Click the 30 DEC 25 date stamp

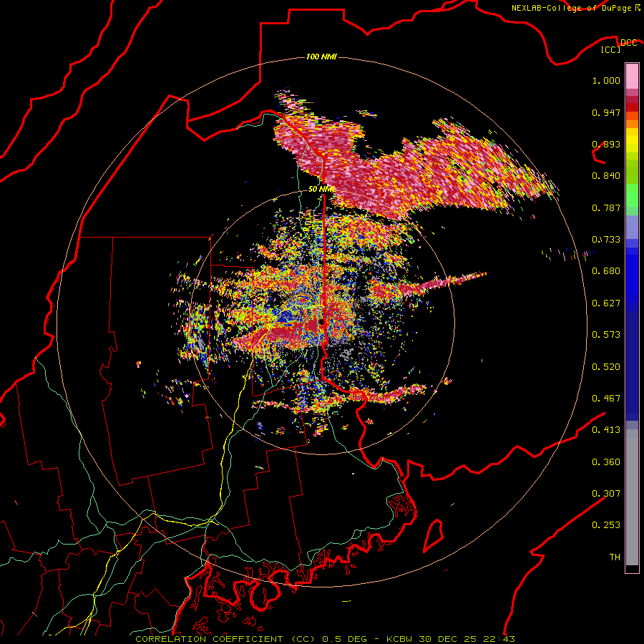click(x=448, y=639)
